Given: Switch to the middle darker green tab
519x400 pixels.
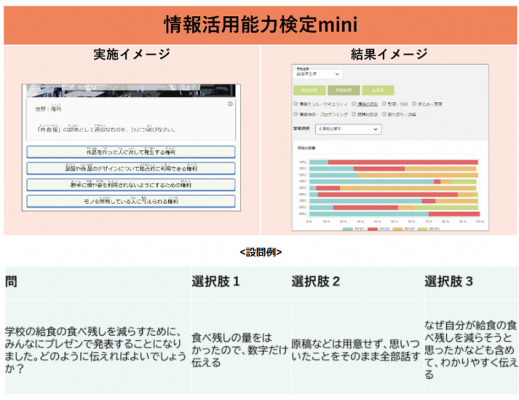Looking at the screenshot, I should 344,90.
